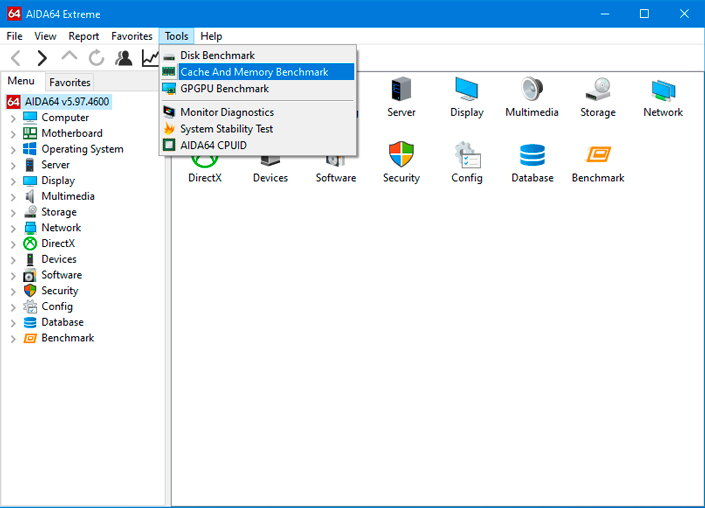Viewport: 705px width, 508px height.
Task: Expand the Computer tree node
Action: pyautogui.click(x=13, y=118)
